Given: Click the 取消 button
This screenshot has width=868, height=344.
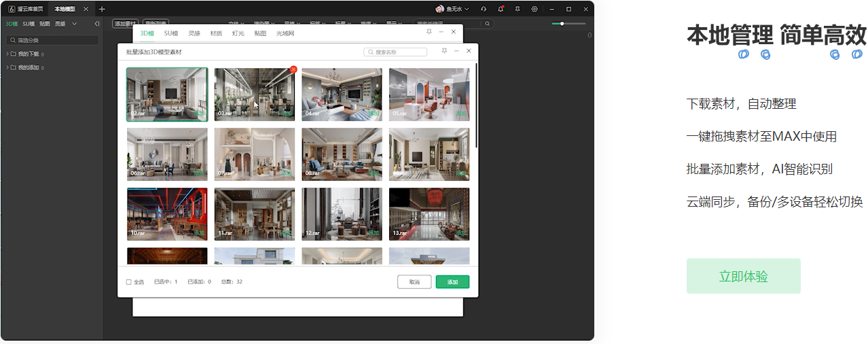Looking at the screenshot, I should (x=414, y=281).
